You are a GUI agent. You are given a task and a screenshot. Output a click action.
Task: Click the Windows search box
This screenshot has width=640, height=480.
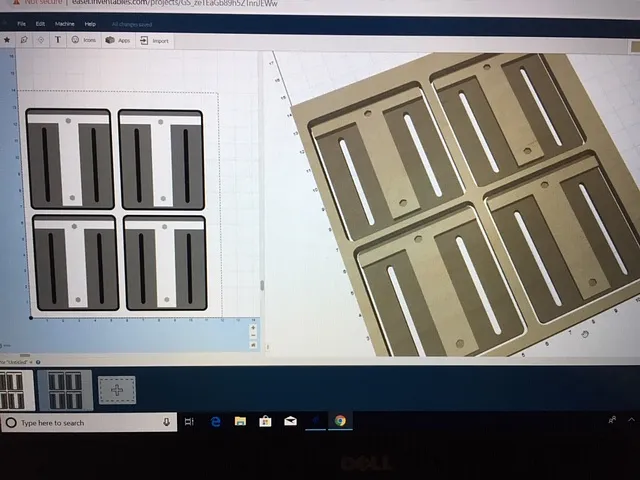(x=89, y=423)
